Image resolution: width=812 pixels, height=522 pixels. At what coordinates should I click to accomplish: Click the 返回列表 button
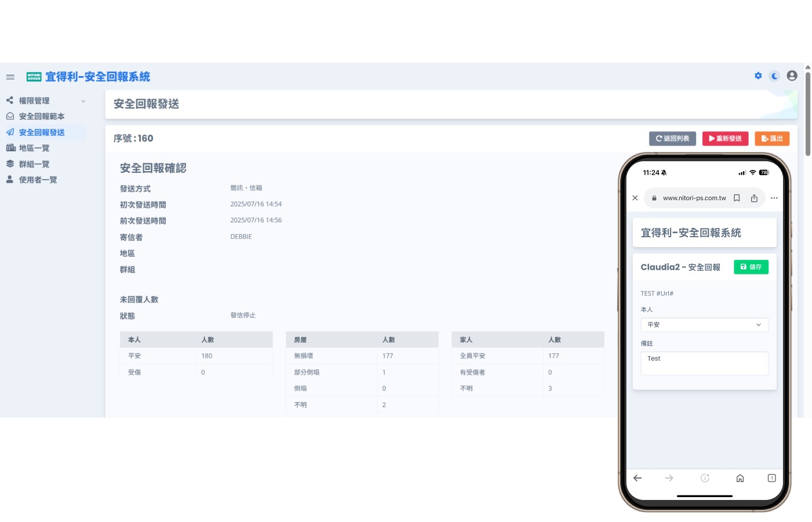coord(672,139)
